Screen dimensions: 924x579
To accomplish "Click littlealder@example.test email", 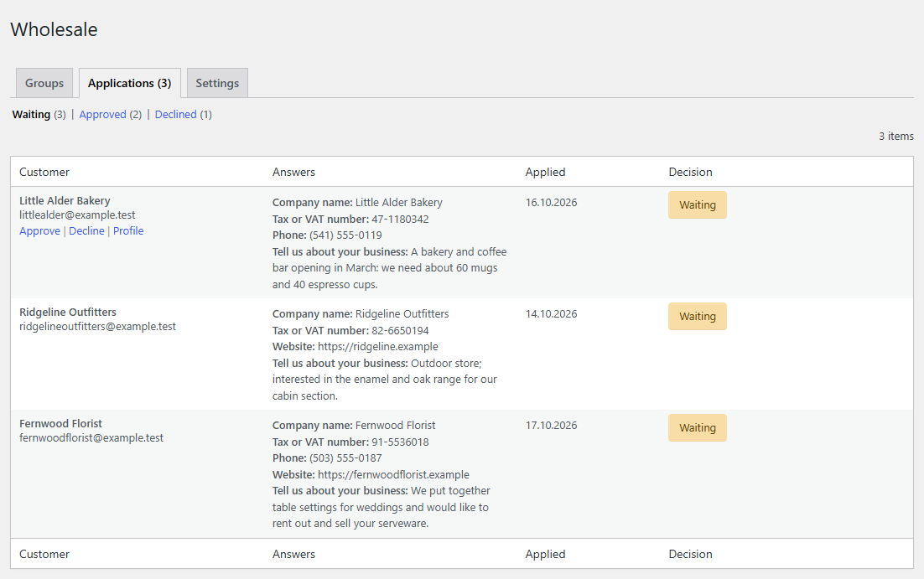I will (77, 215).
